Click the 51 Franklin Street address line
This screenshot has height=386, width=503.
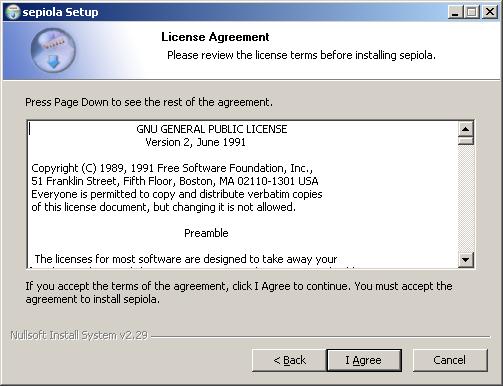pos(175,181)
